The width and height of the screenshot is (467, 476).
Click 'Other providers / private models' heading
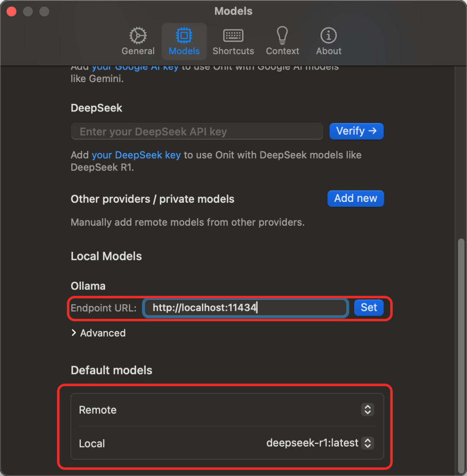tap(153, 199)
